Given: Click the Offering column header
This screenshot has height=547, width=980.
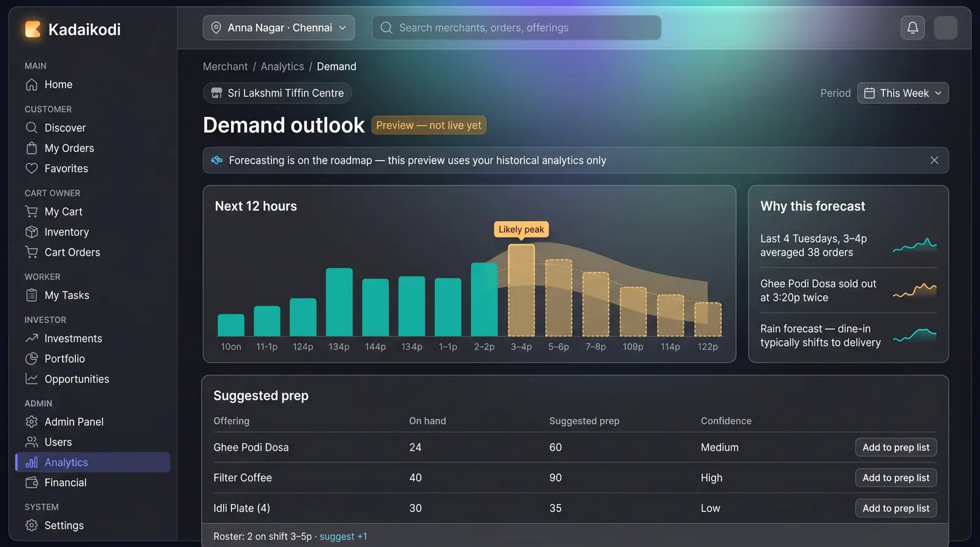Looking at the screenshot, I should coord(232,421).
